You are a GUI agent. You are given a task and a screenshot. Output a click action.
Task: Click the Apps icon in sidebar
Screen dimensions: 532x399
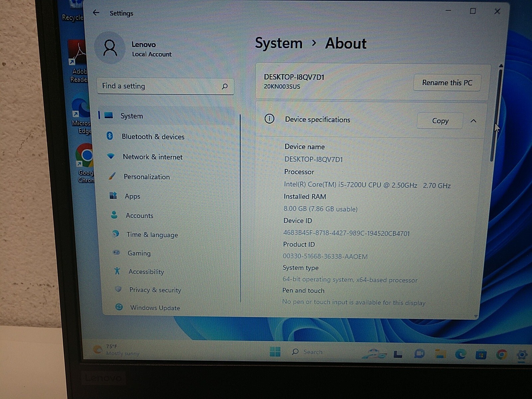pos(113,196)
